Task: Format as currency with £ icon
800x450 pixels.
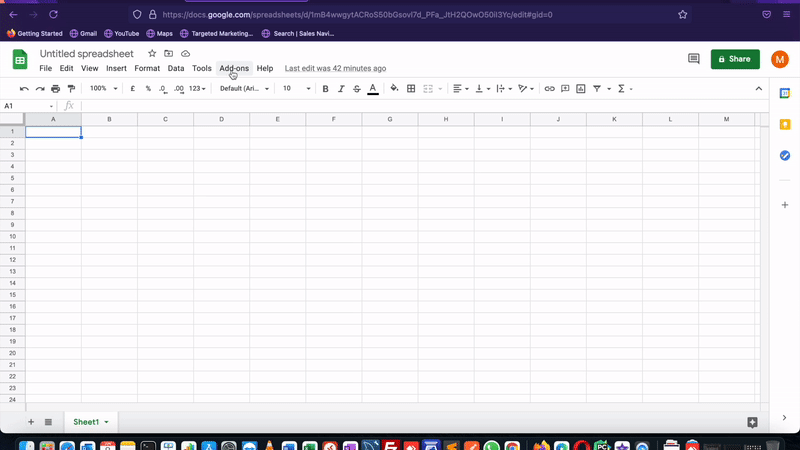Action: [x=133, y=88]
